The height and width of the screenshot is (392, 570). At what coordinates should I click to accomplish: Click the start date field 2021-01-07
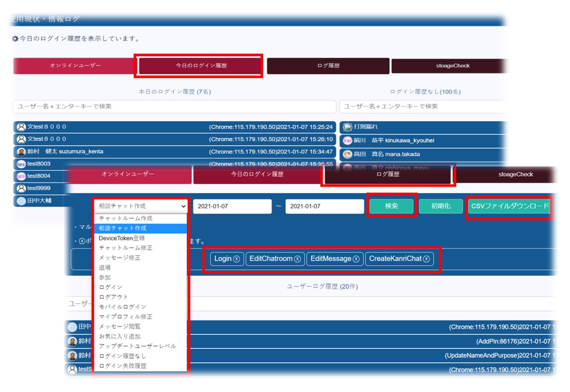tap(232, 206)
